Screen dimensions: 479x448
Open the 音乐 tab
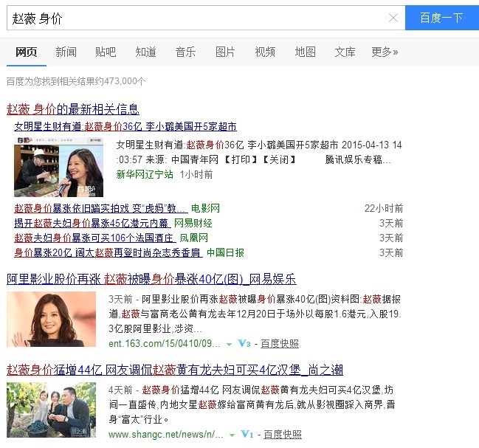[185, 52]
